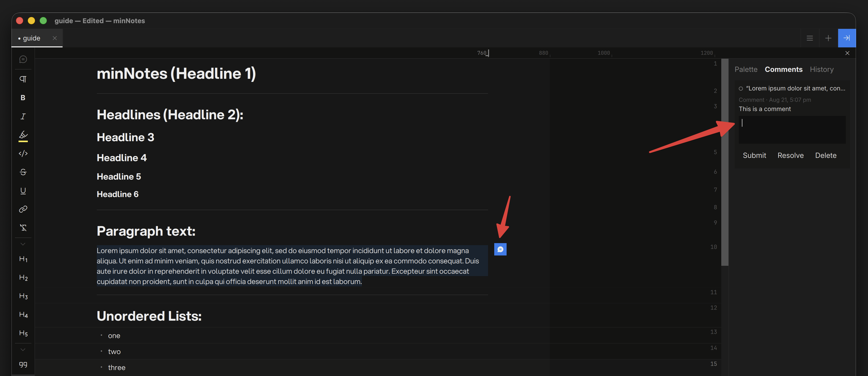Add a new tab with the plus icon
Viewport: 868px width, 376px height.
(828, 38)
